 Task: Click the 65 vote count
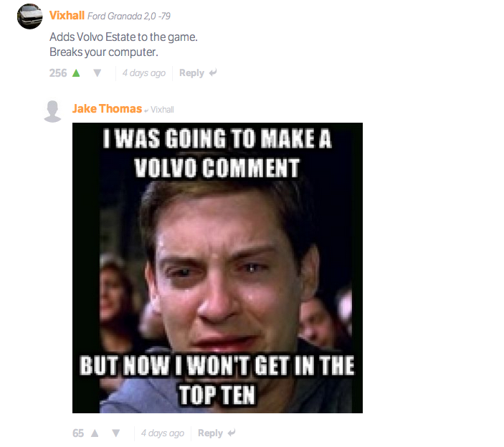pos(78,433)
